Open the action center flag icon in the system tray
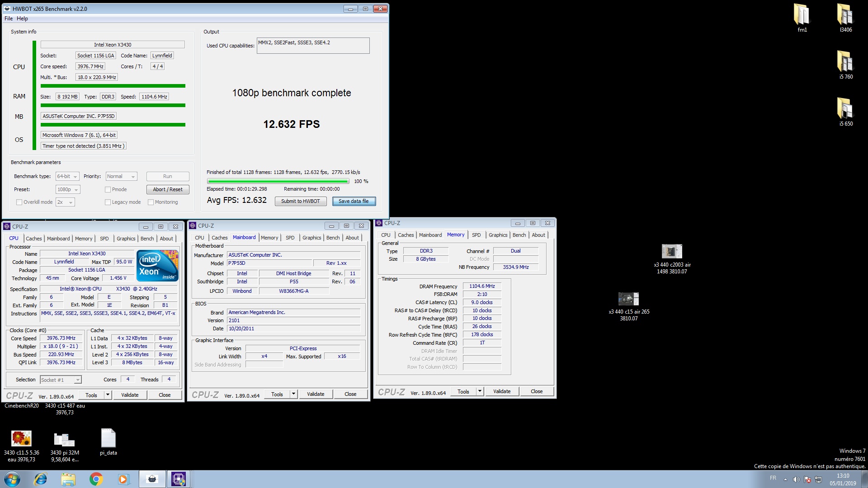Image resolution: width=868 pixels, height=488 pixels. pos(807,479)
